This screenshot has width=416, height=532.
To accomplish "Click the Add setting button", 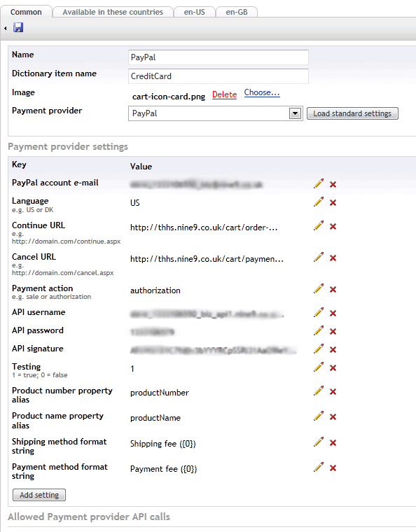I will point(39,495).
